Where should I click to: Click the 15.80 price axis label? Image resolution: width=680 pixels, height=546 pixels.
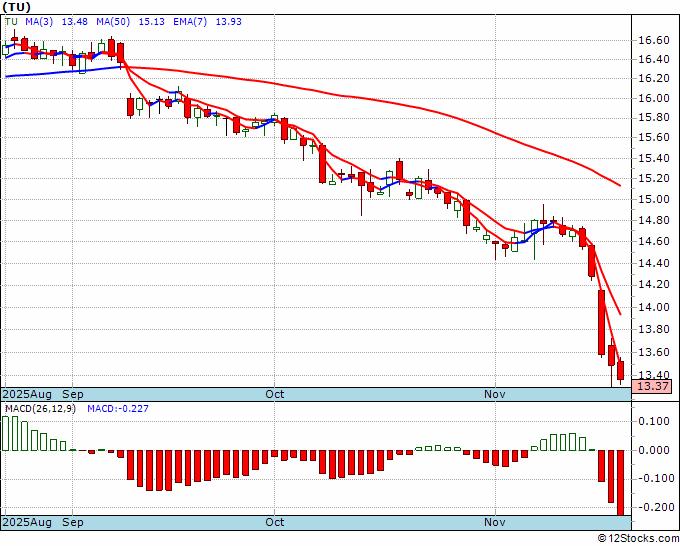[654, 118]
